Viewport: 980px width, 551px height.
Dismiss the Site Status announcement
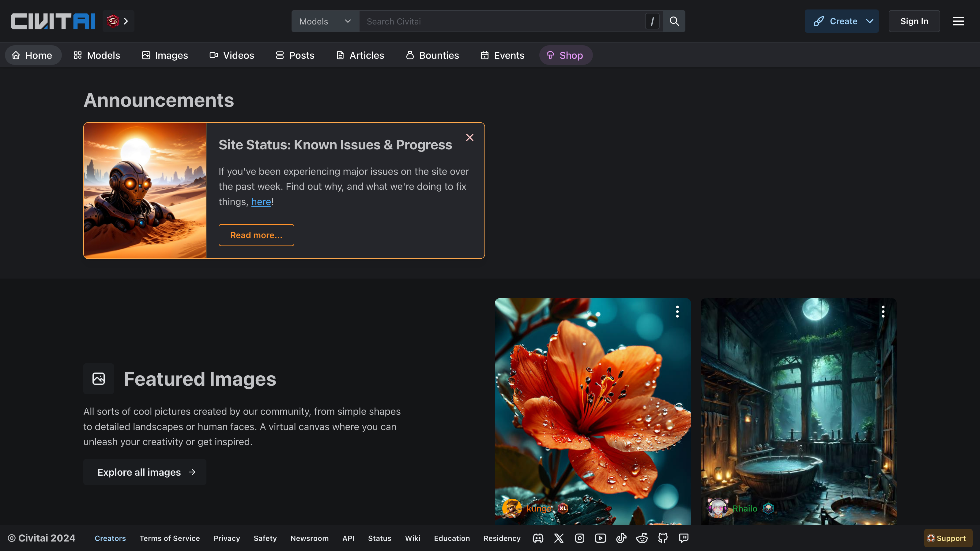(x=470, y=137)
